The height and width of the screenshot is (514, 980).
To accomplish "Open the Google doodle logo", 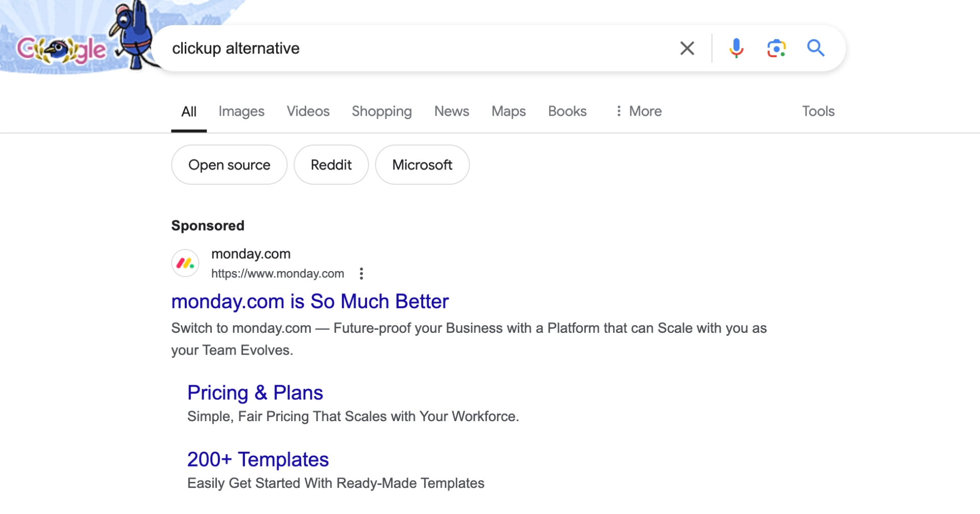I will pos(62,50).
